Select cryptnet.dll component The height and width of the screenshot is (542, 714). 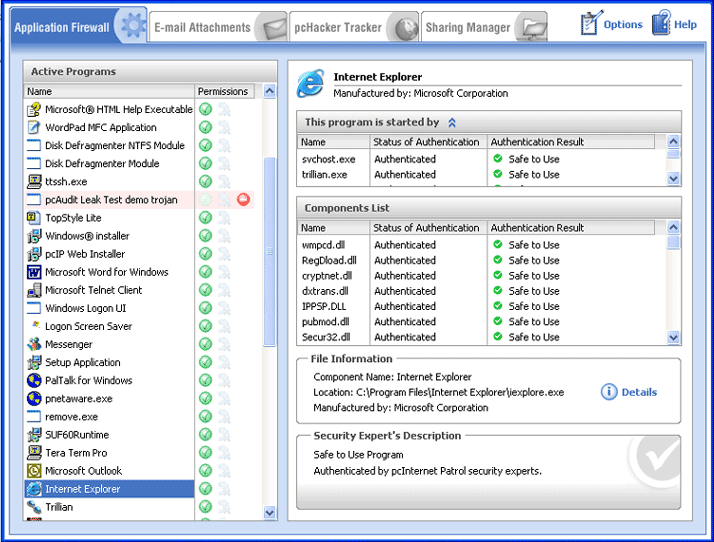[327, 276]
